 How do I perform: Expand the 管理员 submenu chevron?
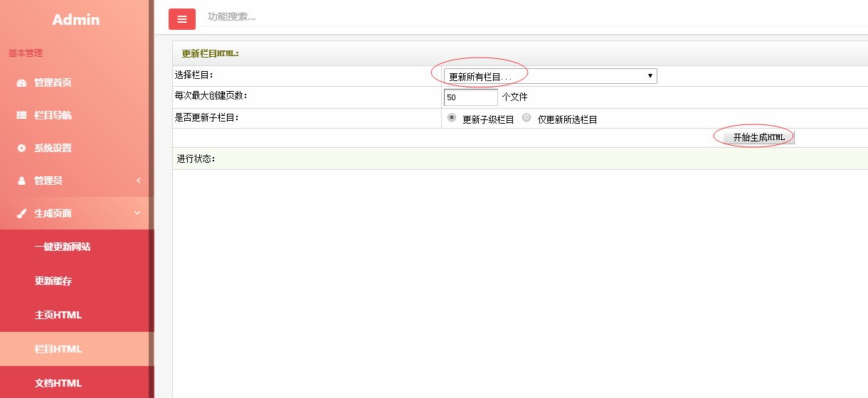point(139,181)
